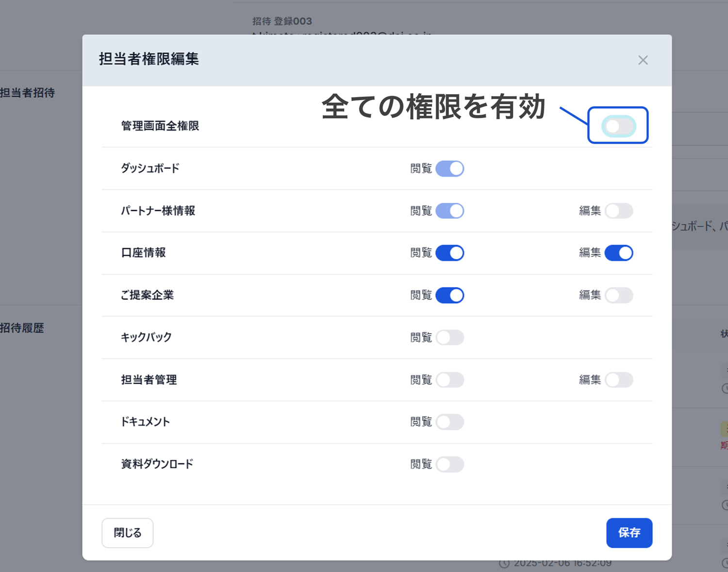Enable the 管理画面全権限 toggle
Viewport: 728px width, 572px height.
click(618, 126)
